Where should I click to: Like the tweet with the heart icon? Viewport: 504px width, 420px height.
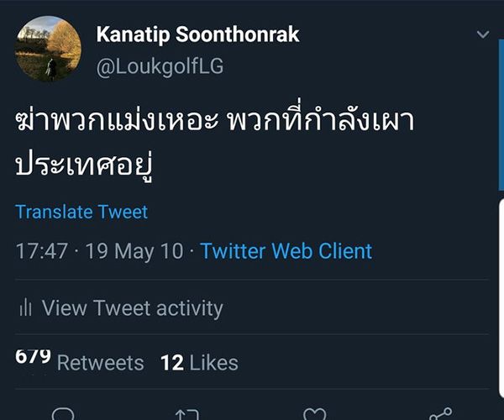(314, 414)
